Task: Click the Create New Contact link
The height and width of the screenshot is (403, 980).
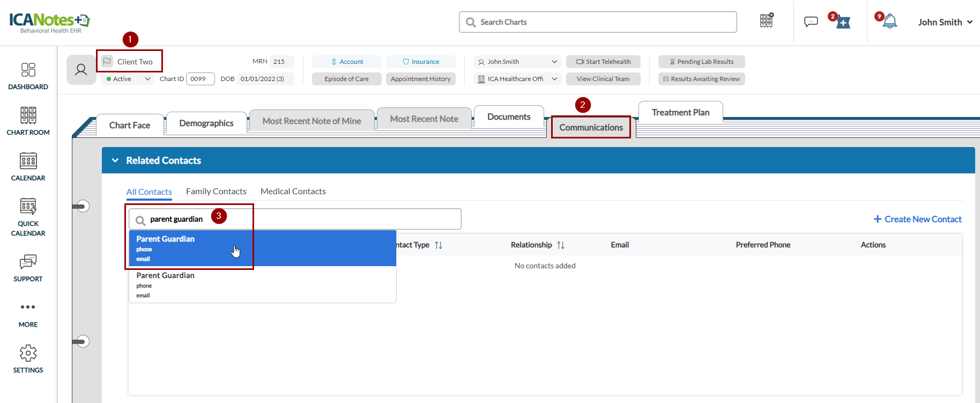Action: pyautogui.click(x=917, y=219)
